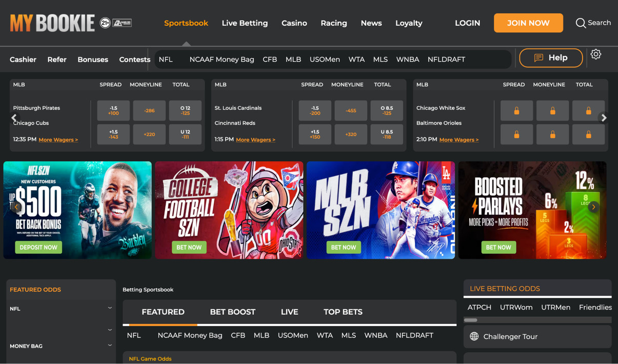The width and height of the screenshot is (618, 364).
Task: Pick Cubs +220 moneyline
Action: click(x=149, y=134)
